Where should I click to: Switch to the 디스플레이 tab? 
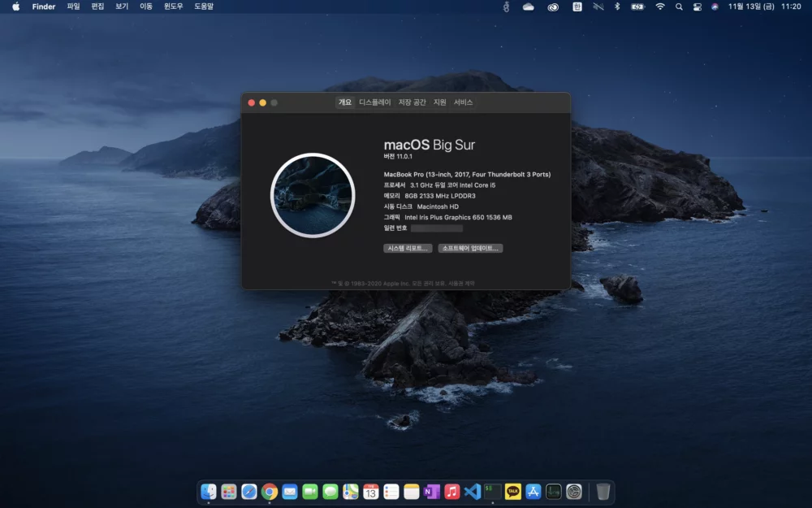[x=375, y=102]
